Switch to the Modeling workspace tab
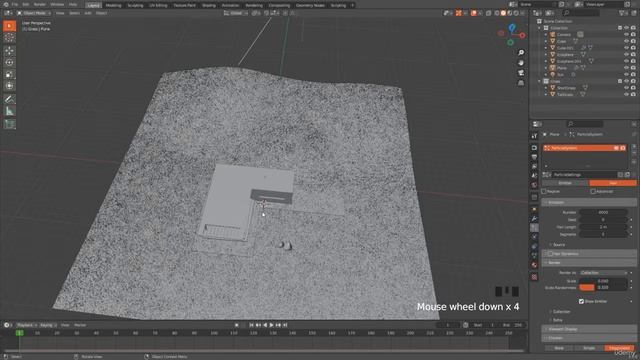 click(x=113, y=5)
